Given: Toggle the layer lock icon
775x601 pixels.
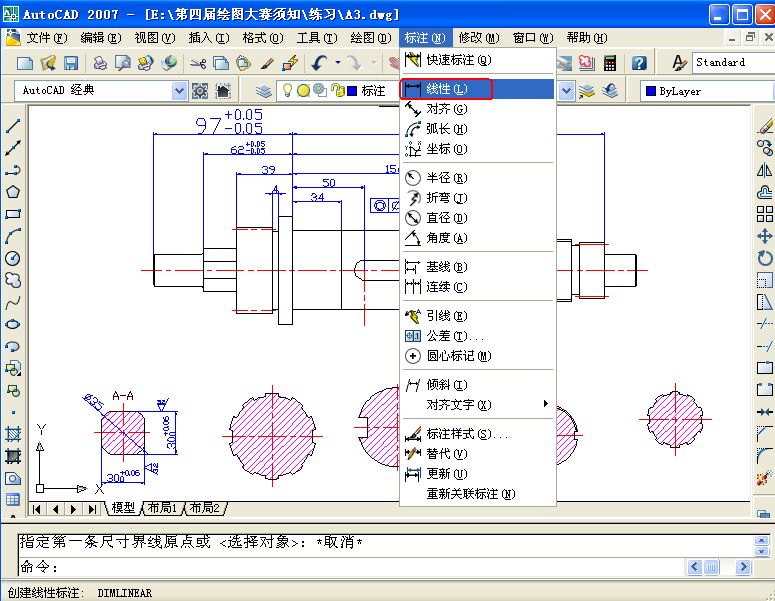Looking at the screenshot, I should [x=338, y=90].
